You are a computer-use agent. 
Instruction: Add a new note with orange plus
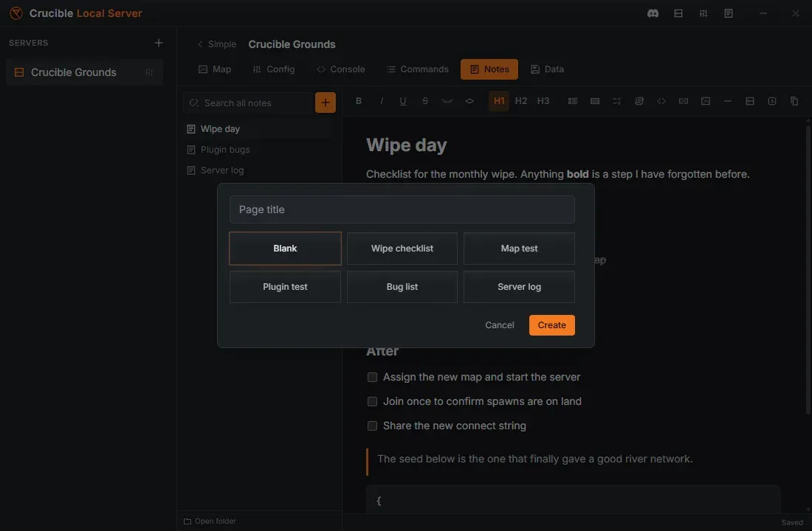[326, 103]
